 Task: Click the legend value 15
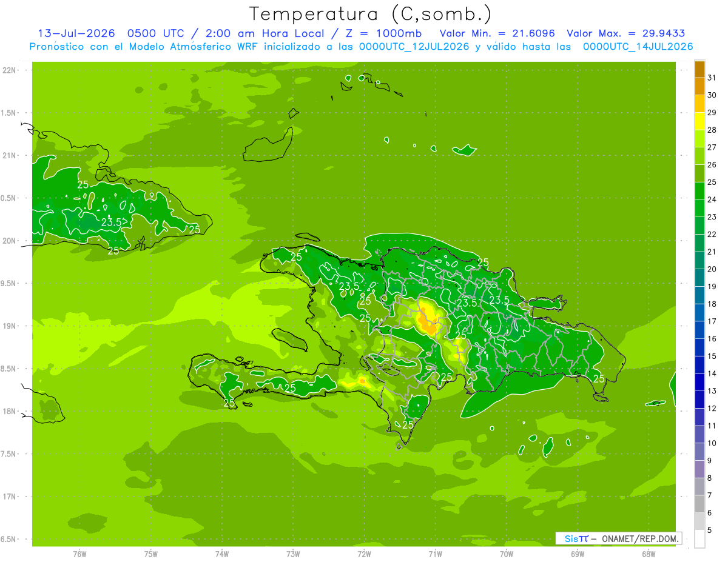pos(712,356)
